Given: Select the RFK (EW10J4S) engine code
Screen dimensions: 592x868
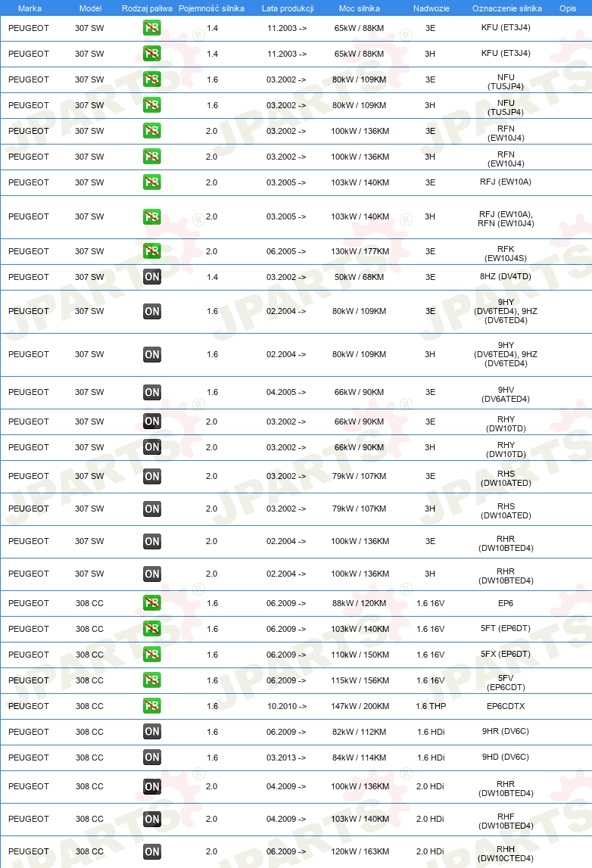Looking at the screenshot, I should point(506,254).
